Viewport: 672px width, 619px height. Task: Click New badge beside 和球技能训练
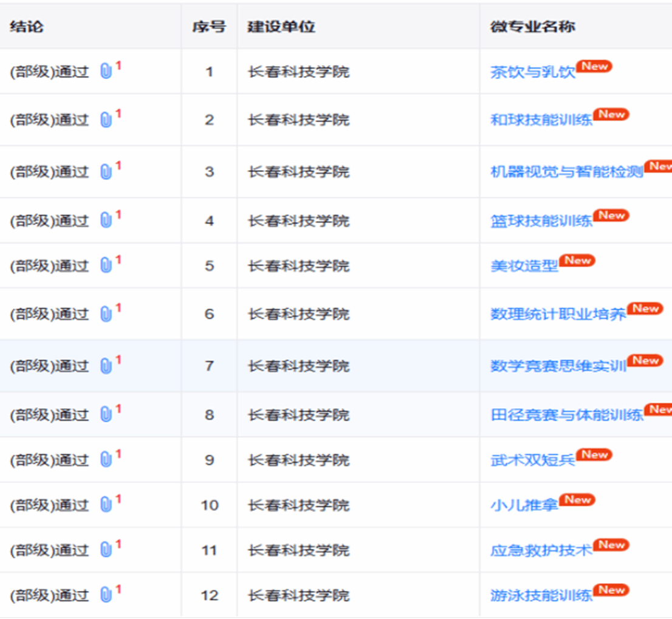point(611,114)
